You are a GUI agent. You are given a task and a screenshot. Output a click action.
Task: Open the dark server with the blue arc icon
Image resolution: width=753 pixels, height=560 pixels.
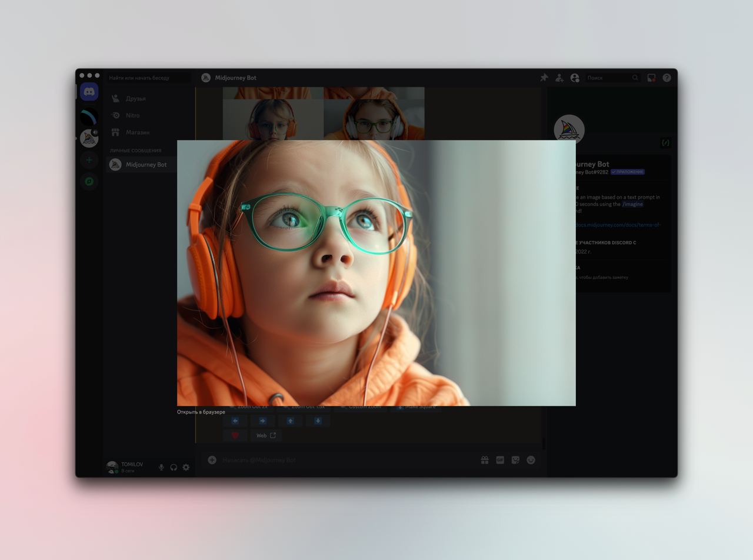89,116
